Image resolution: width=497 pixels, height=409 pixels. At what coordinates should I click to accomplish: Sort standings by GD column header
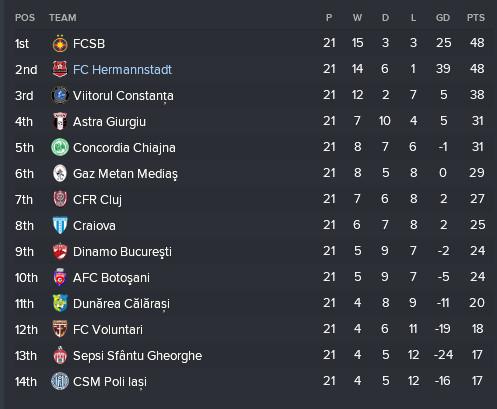pyautogui.click(x=443, y=18)
